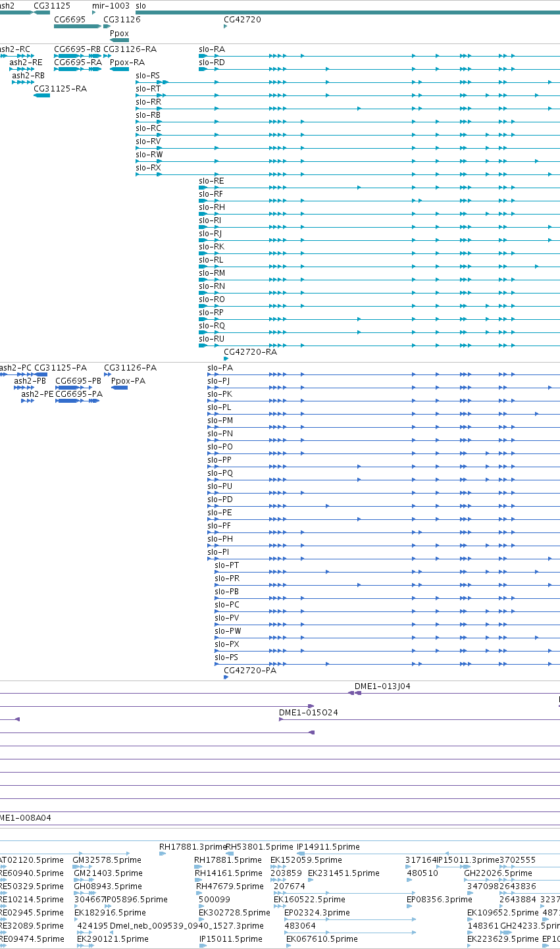This screenshot has height=949, width=560.
Task: Click feature DME1-013J04
Action: pos(382,686)
